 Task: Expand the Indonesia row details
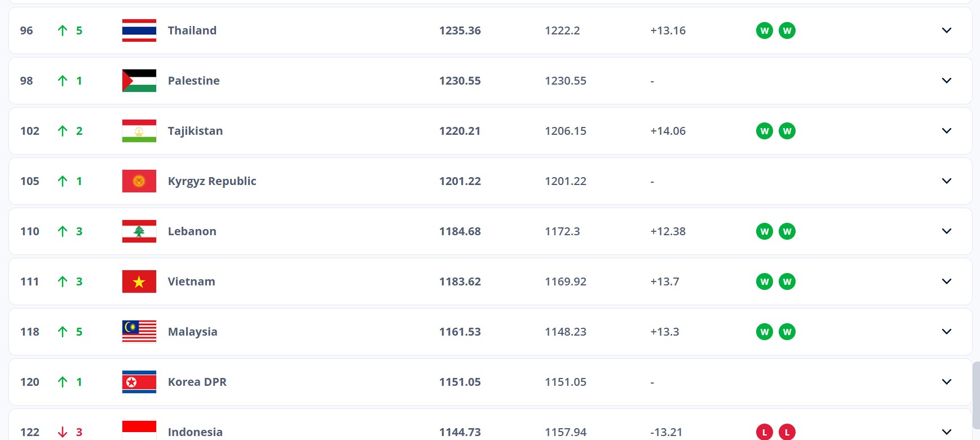pos(946,432)
